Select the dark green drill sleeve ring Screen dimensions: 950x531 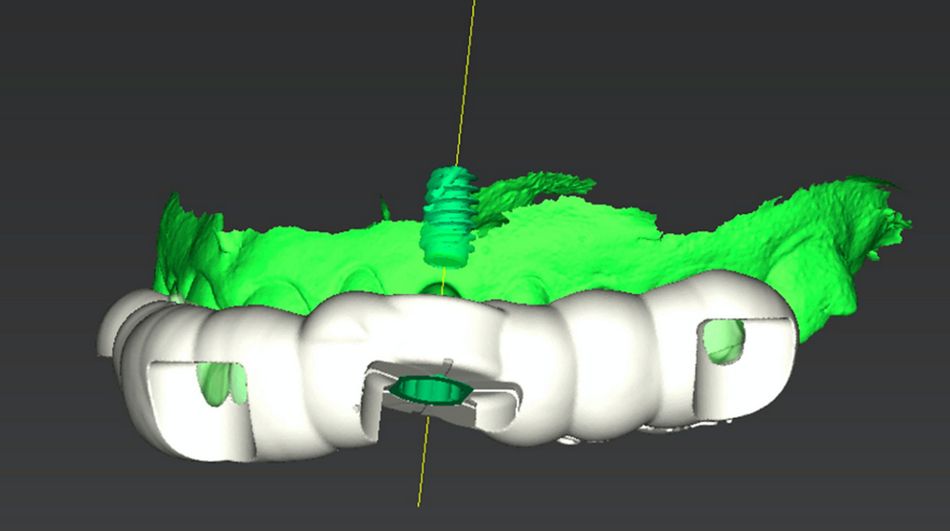(x=425, y=389)
